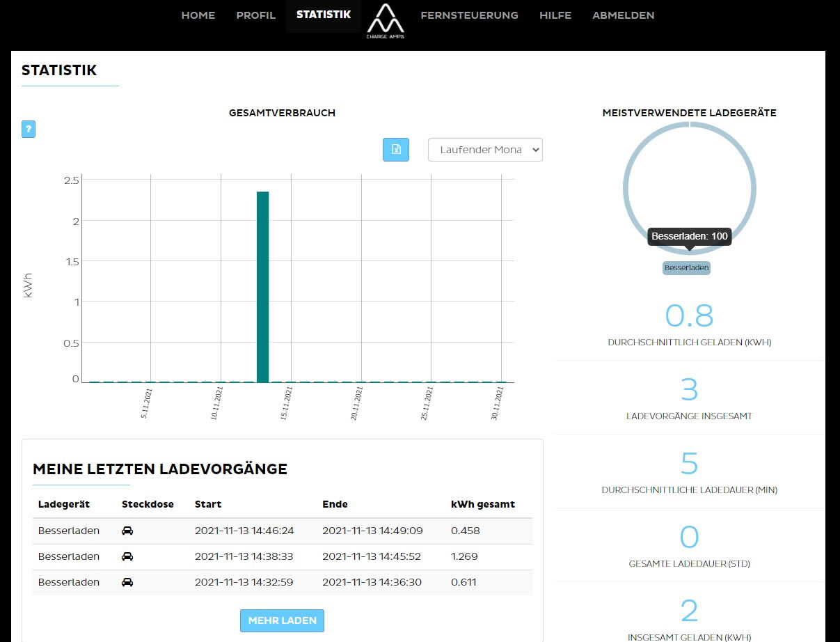Go to the Home menu item
Viewport: 840px width, 642px height.
point(198,15)
